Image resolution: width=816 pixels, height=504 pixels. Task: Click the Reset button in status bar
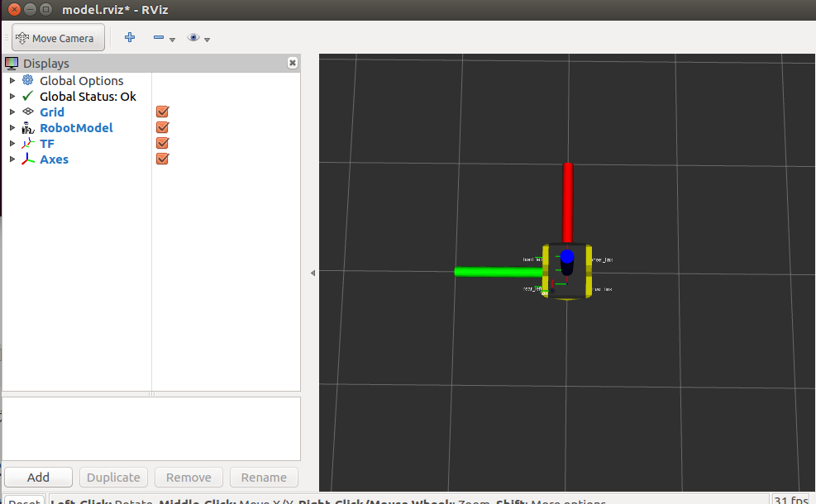[25, 500]
